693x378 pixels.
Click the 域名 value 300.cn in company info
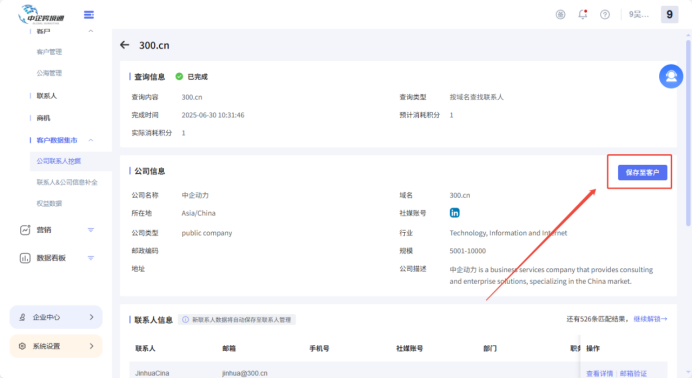(x=460, y=195)
